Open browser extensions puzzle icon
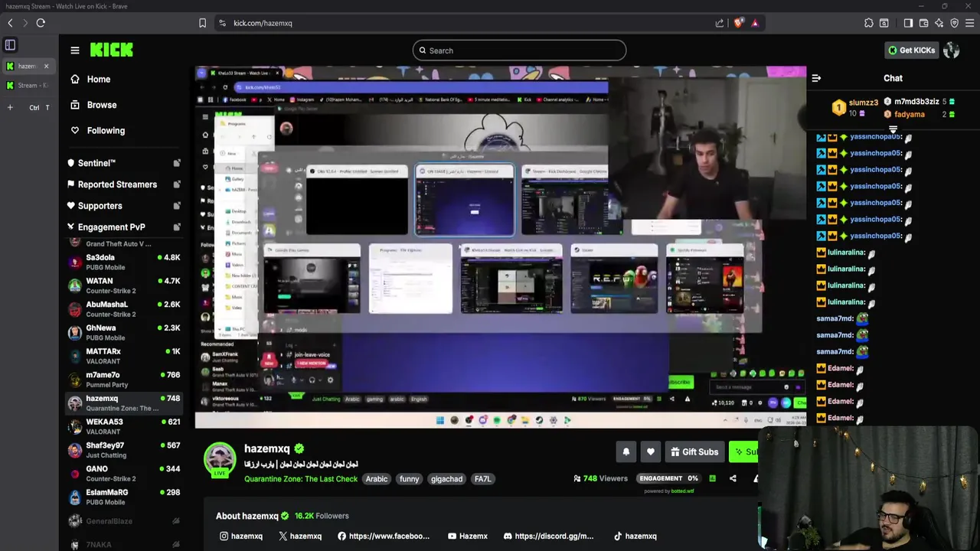This screenshot has width=980, height=551. coord(868,23)
